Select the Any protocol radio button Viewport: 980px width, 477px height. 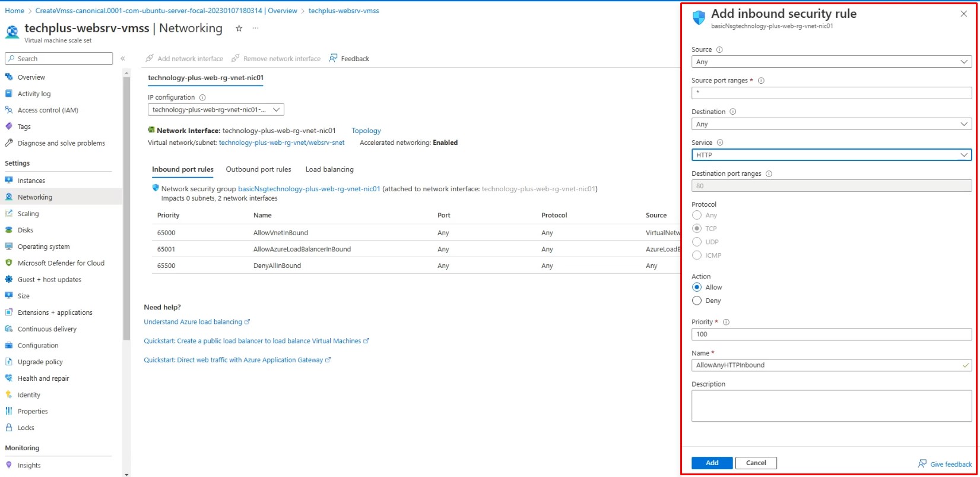click(697, 216)
